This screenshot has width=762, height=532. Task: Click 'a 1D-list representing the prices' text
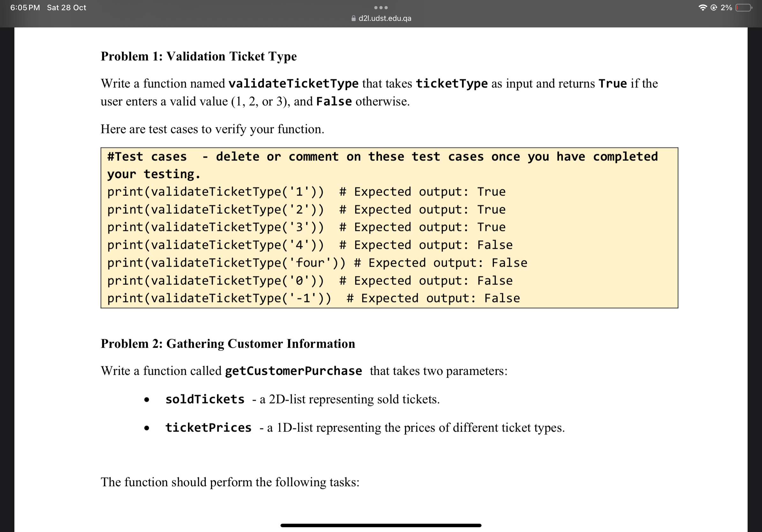415,428
